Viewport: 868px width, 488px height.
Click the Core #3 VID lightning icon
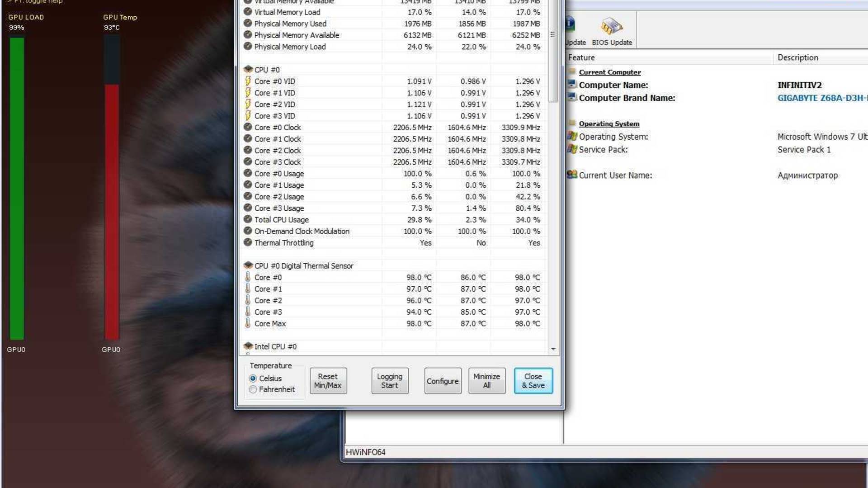[x=248, y=115]
